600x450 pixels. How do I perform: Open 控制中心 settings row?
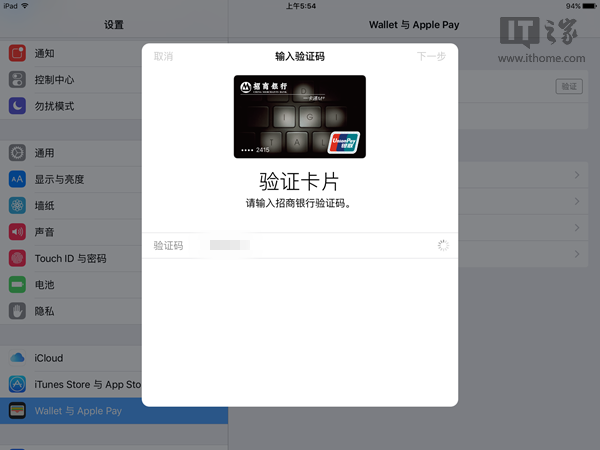(x=71, y=80)
